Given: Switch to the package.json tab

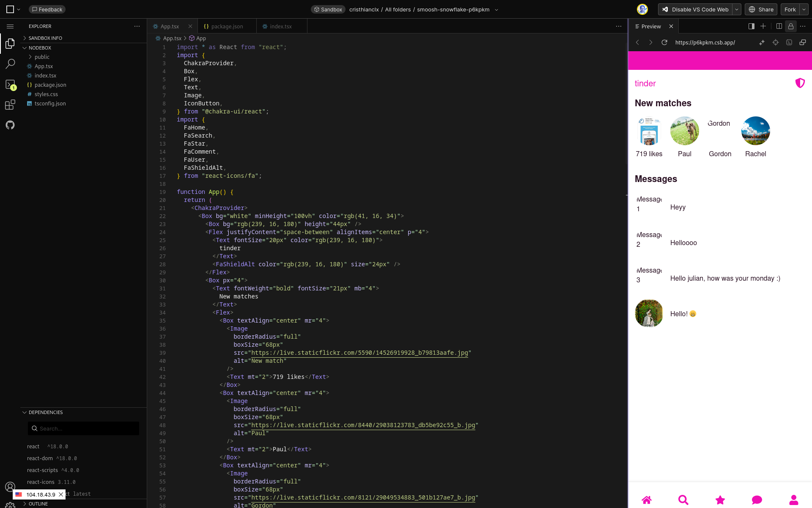Looking at the screenshot, I should click(227, 26).
